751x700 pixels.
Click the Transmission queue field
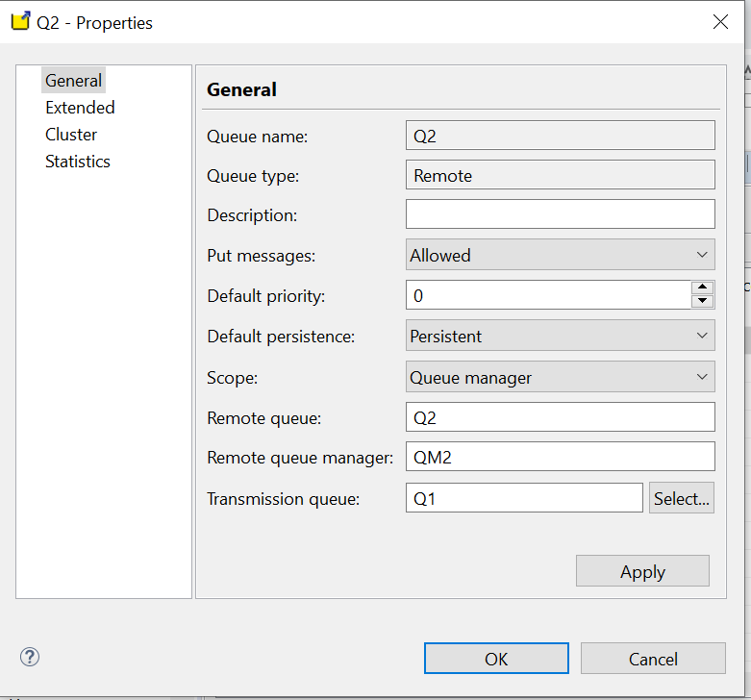pyautogui.click(x=524, y=498)
